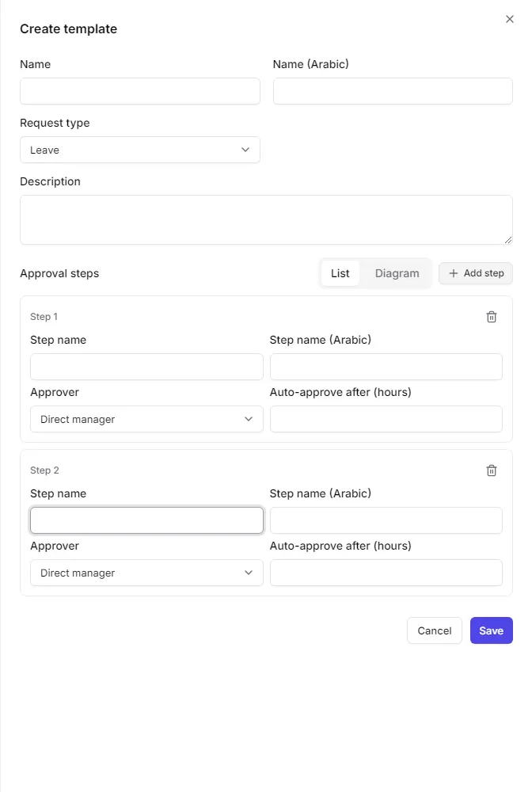Click the Request type label

(x=55, y=123)
